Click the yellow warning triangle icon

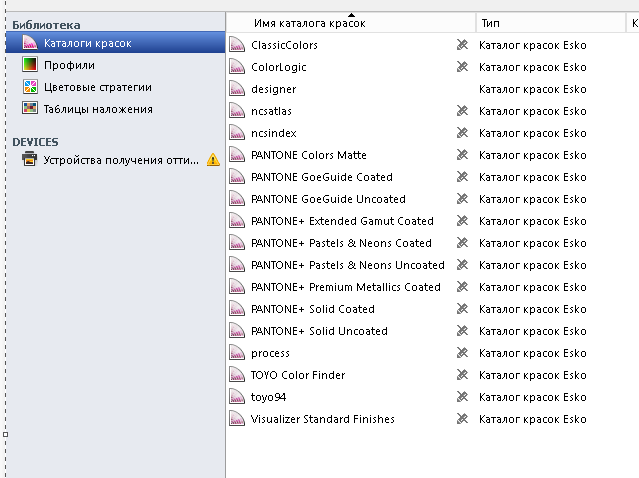click(x=213, y=159)
